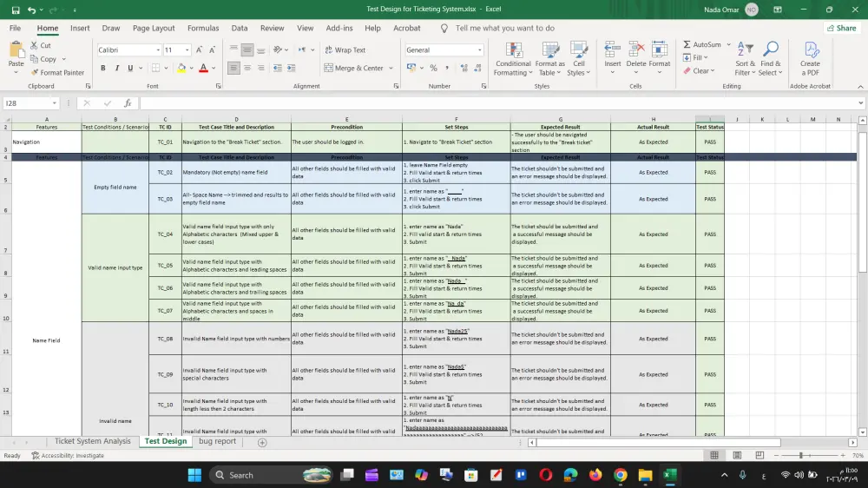
Task: Click the Tell me what you want to do box
Action: [x=504, y=29]
